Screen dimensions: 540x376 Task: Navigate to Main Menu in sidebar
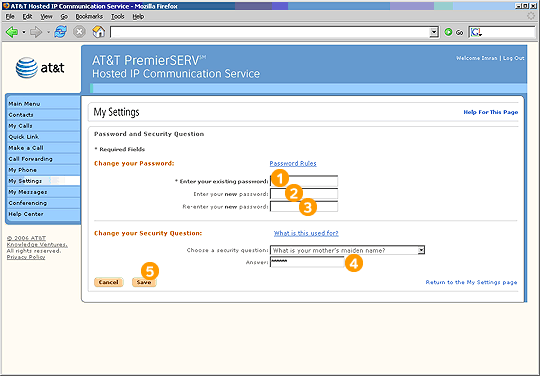(x=44, y=104)
